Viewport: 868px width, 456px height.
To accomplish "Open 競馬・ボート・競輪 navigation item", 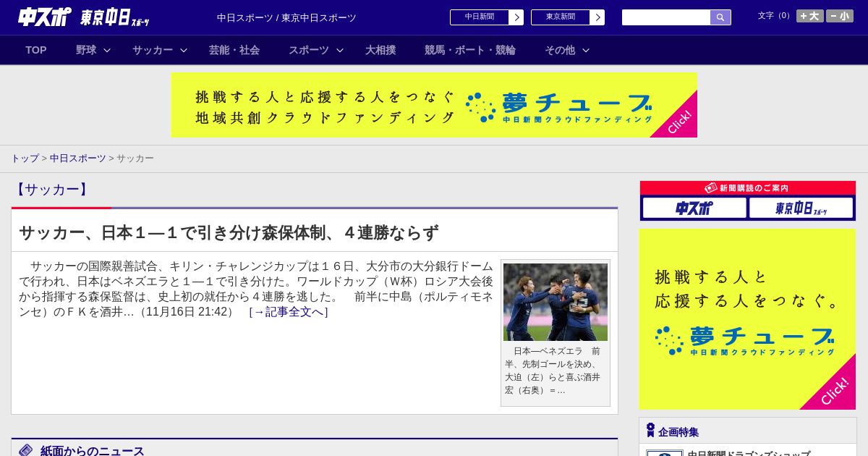I will (x=470, y=50).
